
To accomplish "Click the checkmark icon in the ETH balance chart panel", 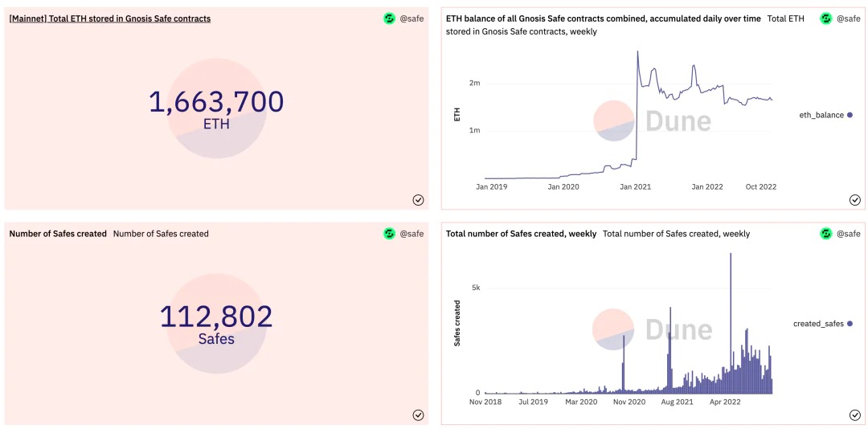I will coord(855,200).
